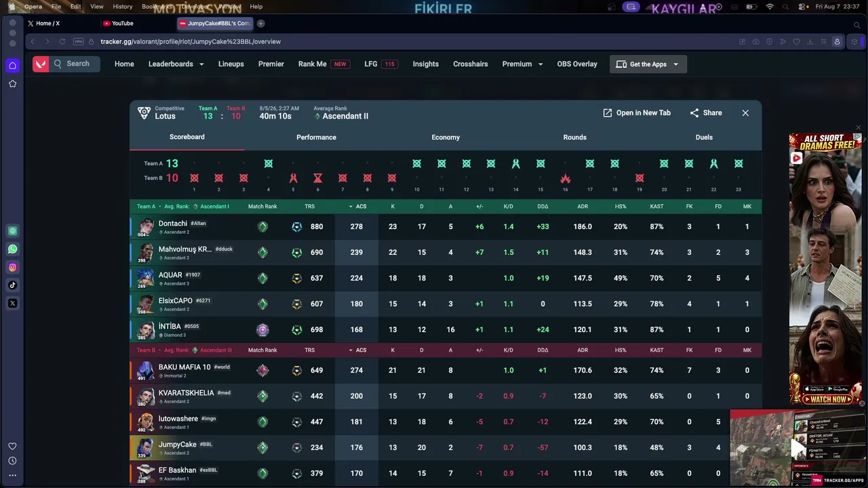The width and height of the screenshot is (868, 488).
Task: Open the green chat assistant sidebar icon
Action: [12, 231]
